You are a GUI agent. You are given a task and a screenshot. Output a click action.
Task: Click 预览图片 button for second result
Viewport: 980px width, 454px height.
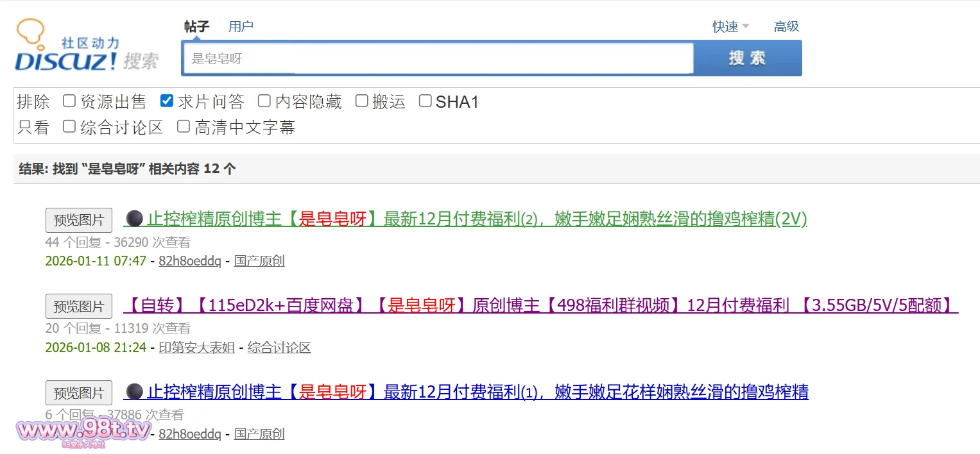79,307
